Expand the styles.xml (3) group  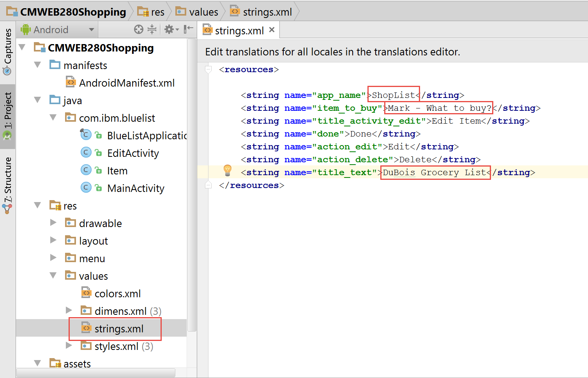click(69, 346)
